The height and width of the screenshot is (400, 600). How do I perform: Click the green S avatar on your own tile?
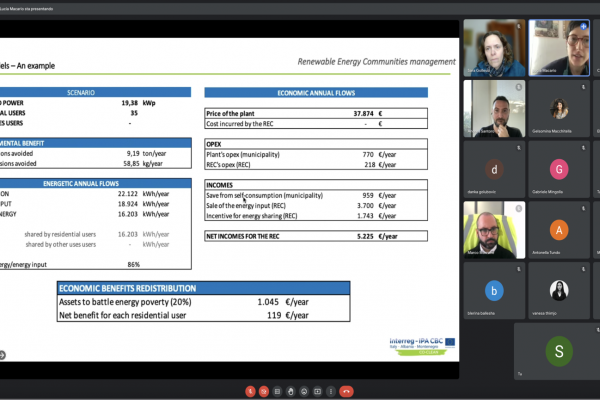click(559, 351)
